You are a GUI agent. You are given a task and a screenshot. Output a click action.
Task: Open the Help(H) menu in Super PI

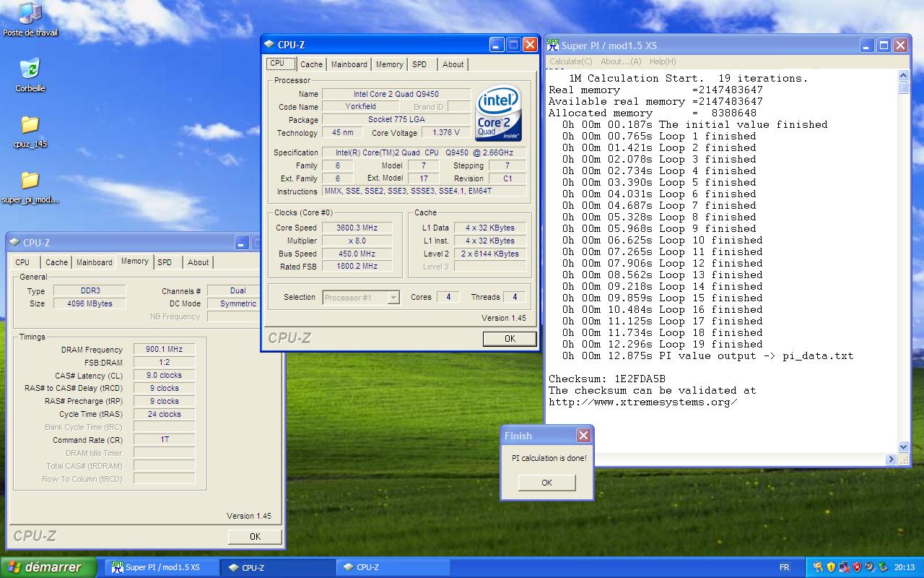coord(663,61)
